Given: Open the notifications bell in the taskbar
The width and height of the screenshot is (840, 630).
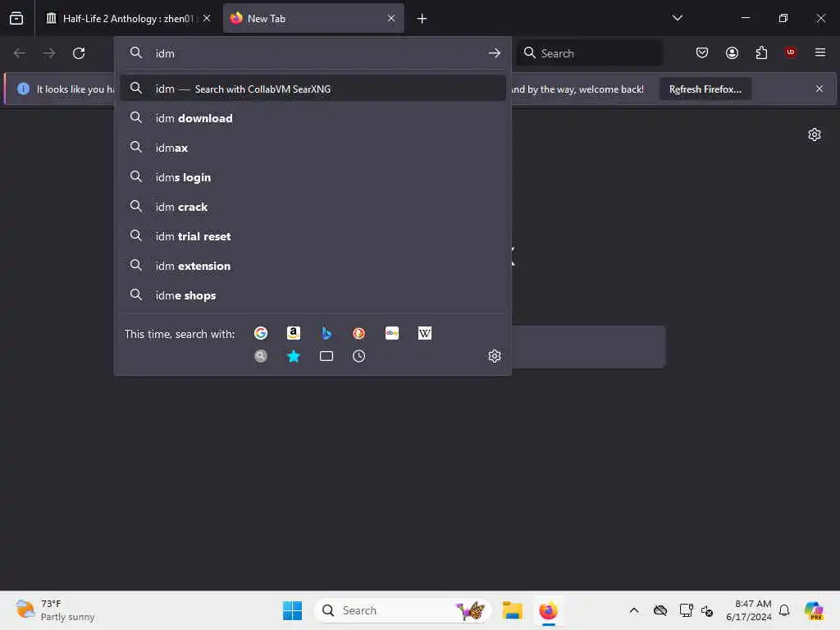Looking at the screenshot, I should [784, 610].
